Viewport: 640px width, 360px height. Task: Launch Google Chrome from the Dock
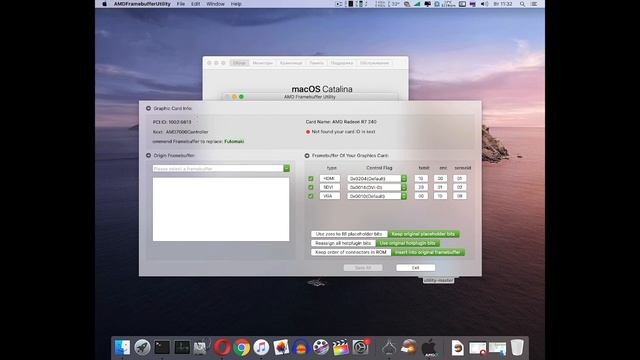click(x=242, y=347)
